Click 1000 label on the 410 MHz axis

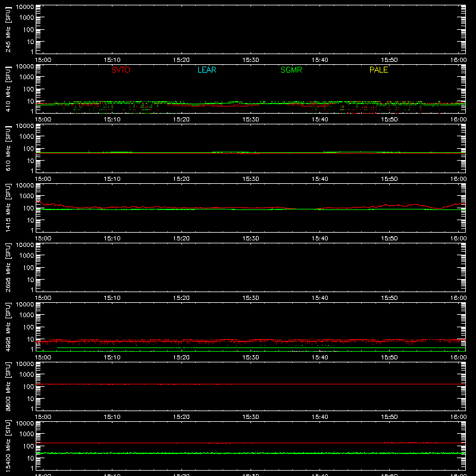pos(27,77)
